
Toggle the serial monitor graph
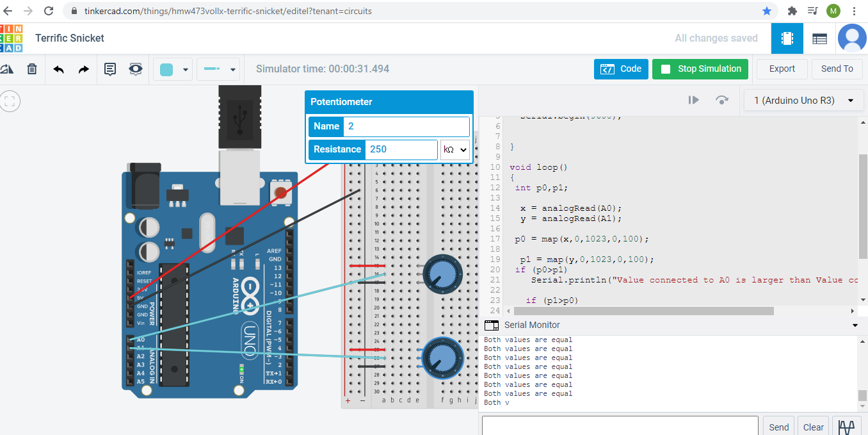[x=847, y=427]
